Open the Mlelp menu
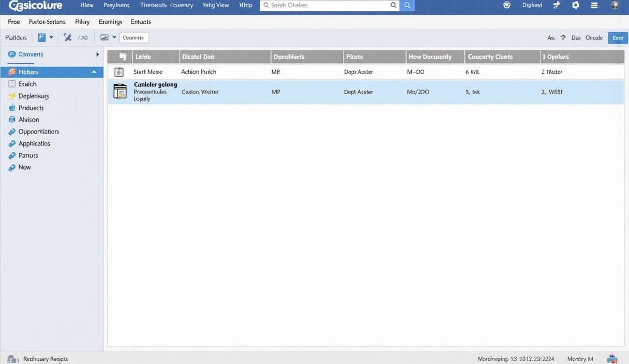The height and width of the screenshot is (364, 629). pyautogui.click(x=246, y=5)
